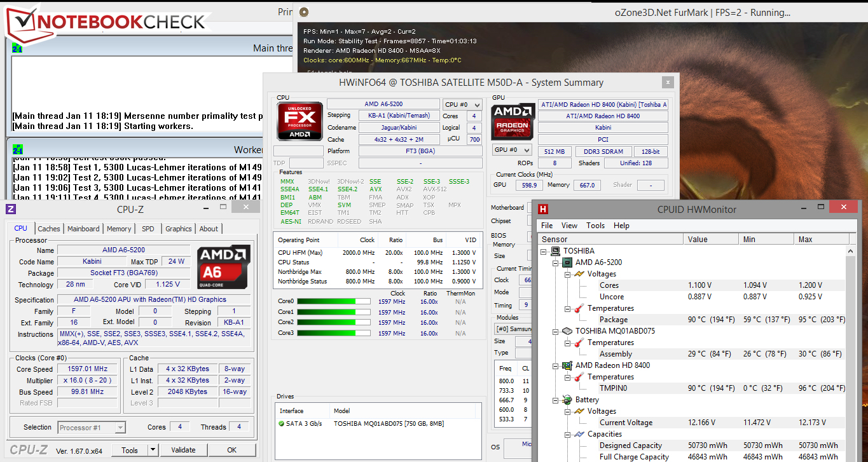This screenshot has height=462, width=868.
Task: Open the About tab in CPU-Z
Action: [209, 229]
